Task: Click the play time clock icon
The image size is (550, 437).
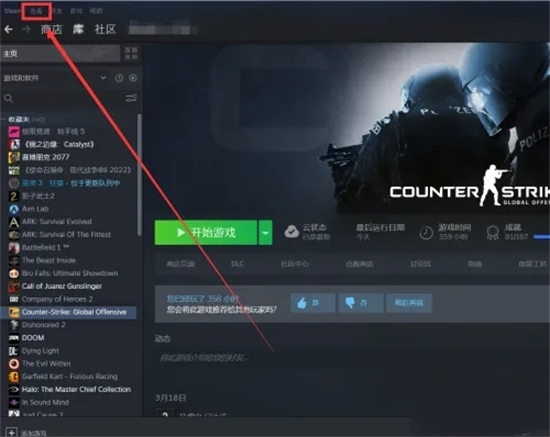Action: click(x=426, y=233)
